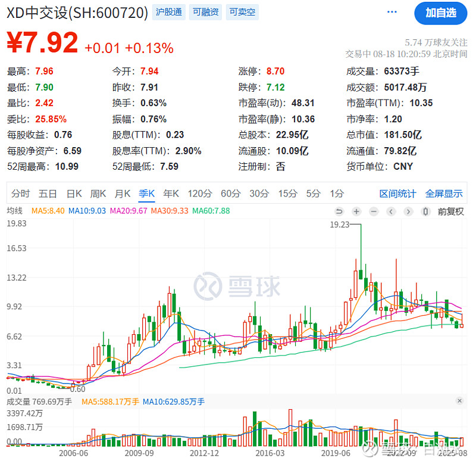Switch to the 五日 chart tab

pyautogui.click(x=48, y=194)
